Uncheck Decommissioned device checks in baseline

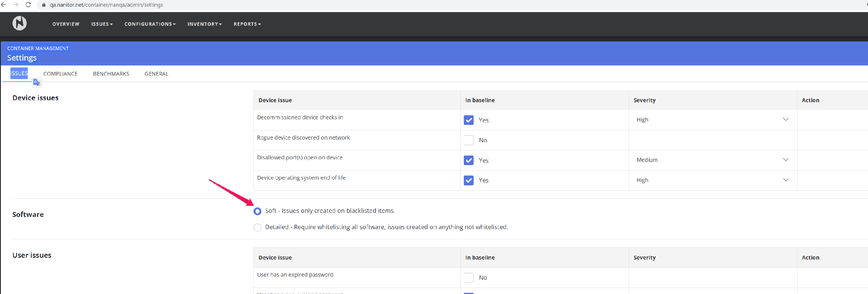click(x=468, y=120)
